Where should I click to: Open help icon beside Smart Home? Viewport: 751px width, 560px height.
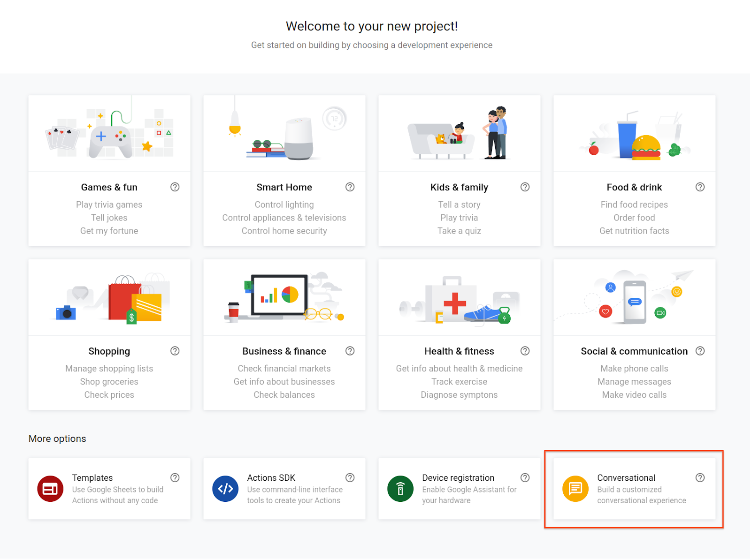(350, 187)
